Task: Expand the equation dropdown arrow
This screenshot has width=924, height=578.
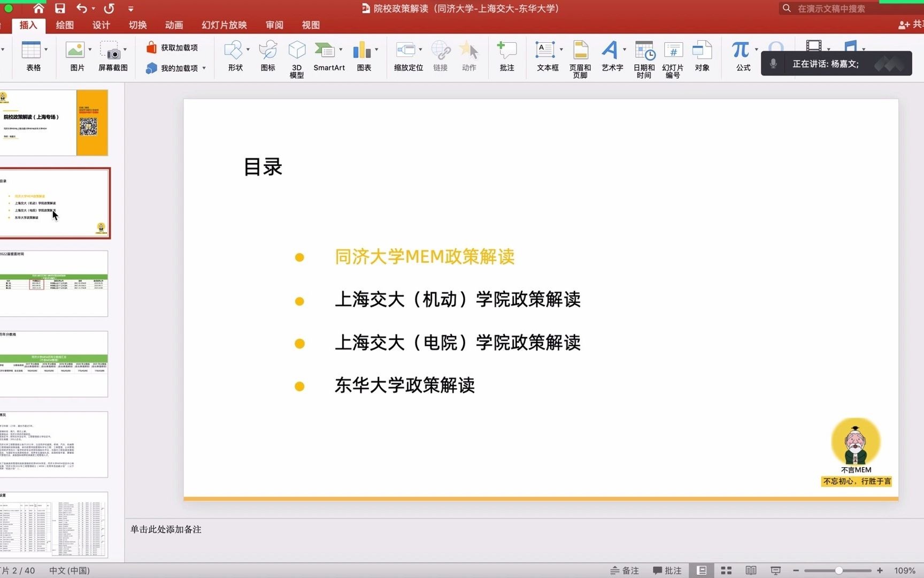Action: (756, 50)
